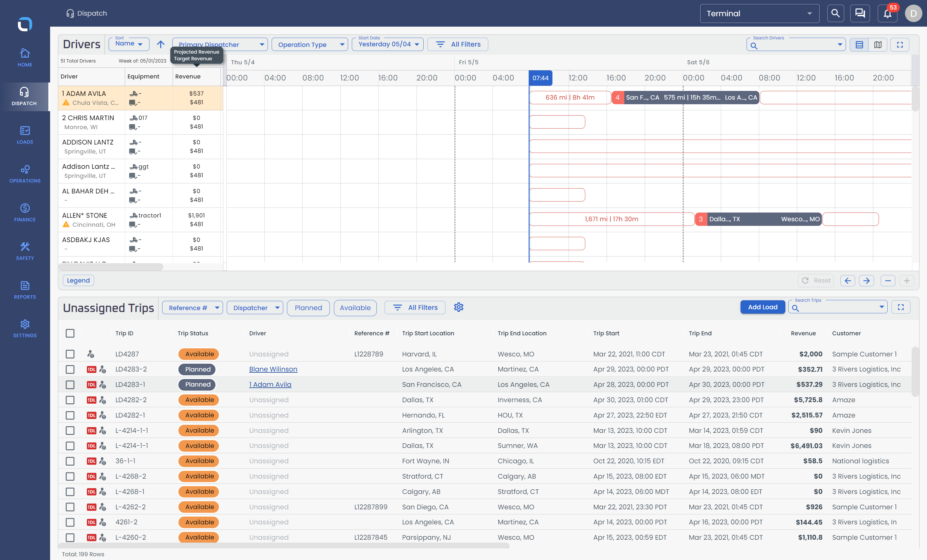Open the Start Date dropdown
927x560 pixels.
[387, 44]
